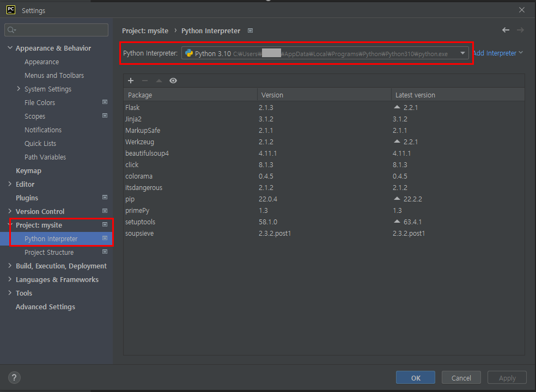Click the upgrade arrow beside Werkzeug 2.2.1
This screenshot has height=392, width=536.
(397, 141)
